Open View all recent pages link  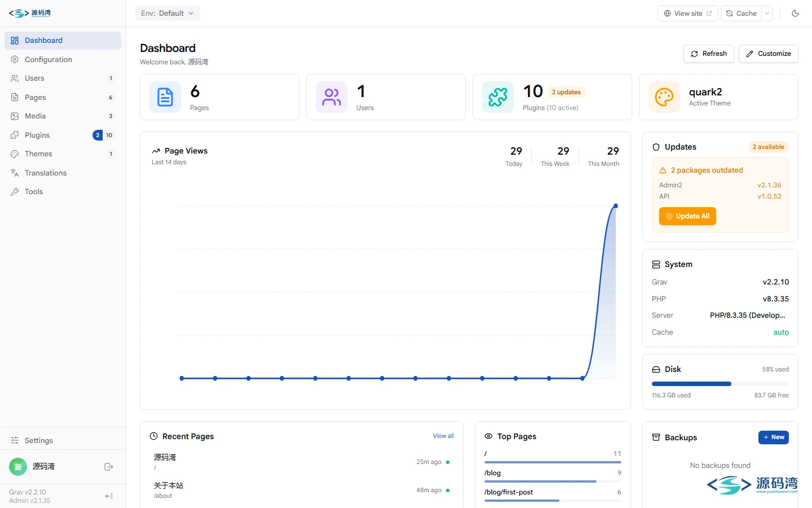tap(443, 436)
